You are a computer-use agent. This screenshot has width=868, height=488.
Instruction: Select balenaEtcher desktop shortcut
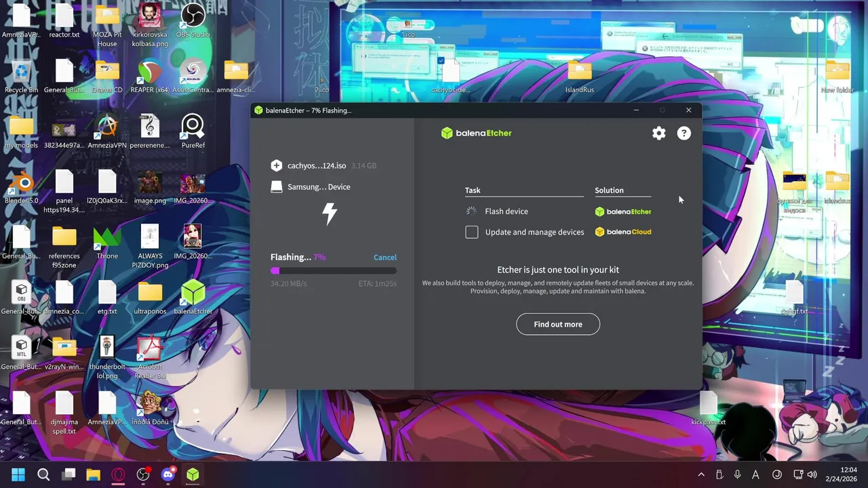(x=193, y=298)
